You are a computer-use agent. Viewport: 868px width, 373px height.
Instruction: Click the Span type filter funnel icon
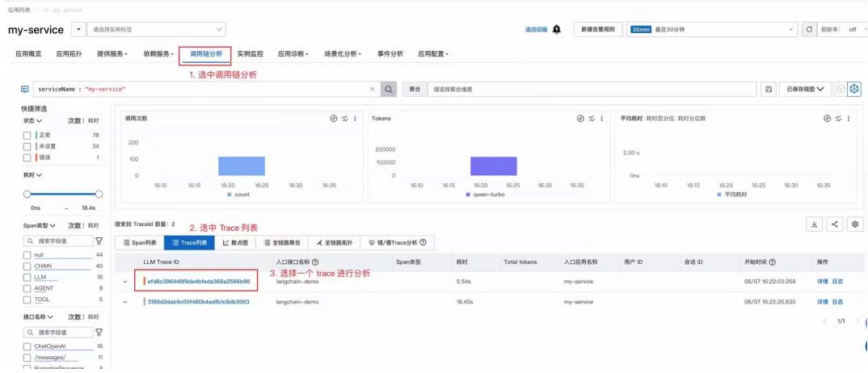point(99,241)
